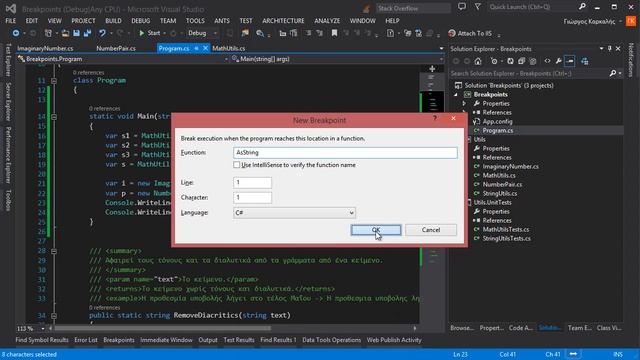The image size is (640, 360).
Task: Click the Save All toolbar icon
Action: [87, 33]
